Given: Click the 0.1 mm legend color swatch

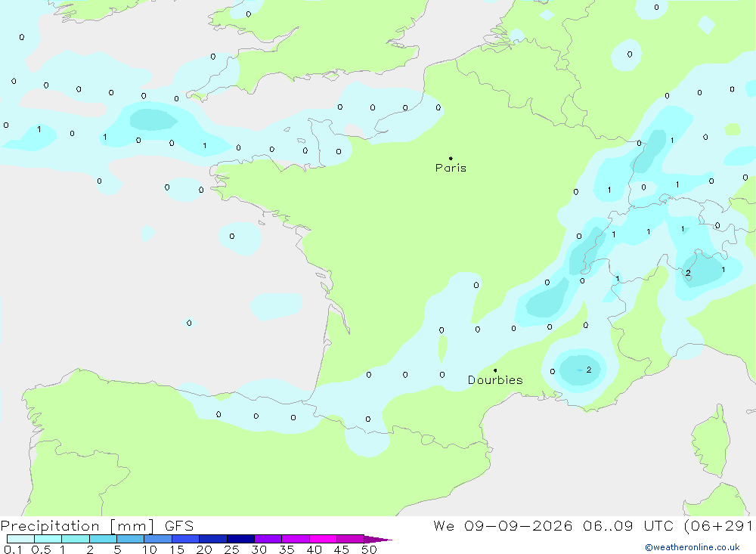Looking at the screenshot, I should [x=20, y=539].
